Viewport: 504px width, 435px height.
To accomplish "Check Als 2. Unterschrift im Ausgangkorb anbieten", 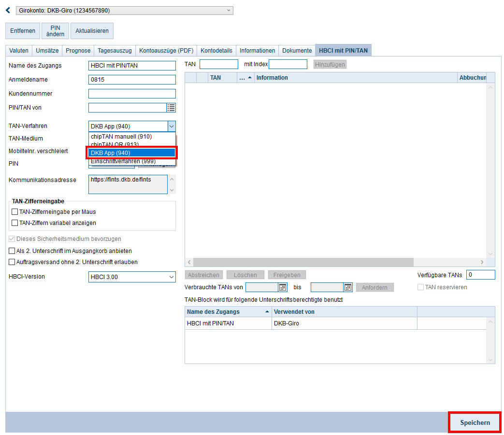I will pyautogui.click(x=12, y=251).
